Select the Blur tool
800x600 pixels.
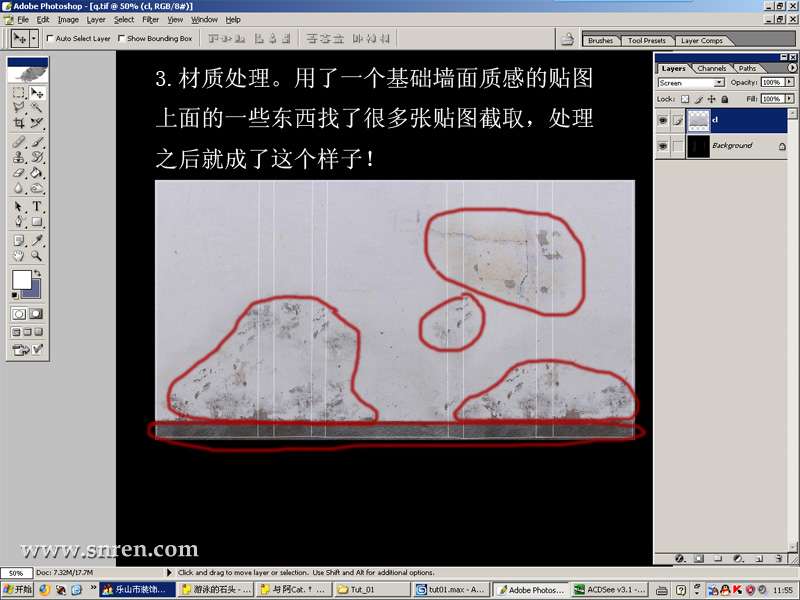19,188
